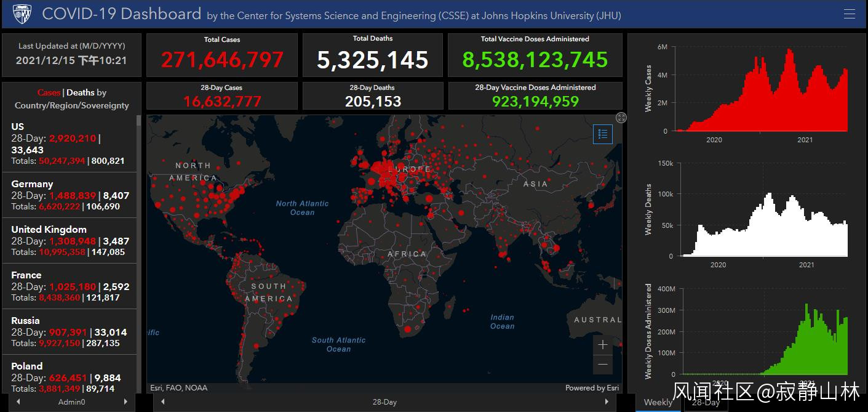Image resolution: width=868 pixels, height=412 pixels.
Task: Click Russia's total deaths figure 287,135
Action: [103, 343]
